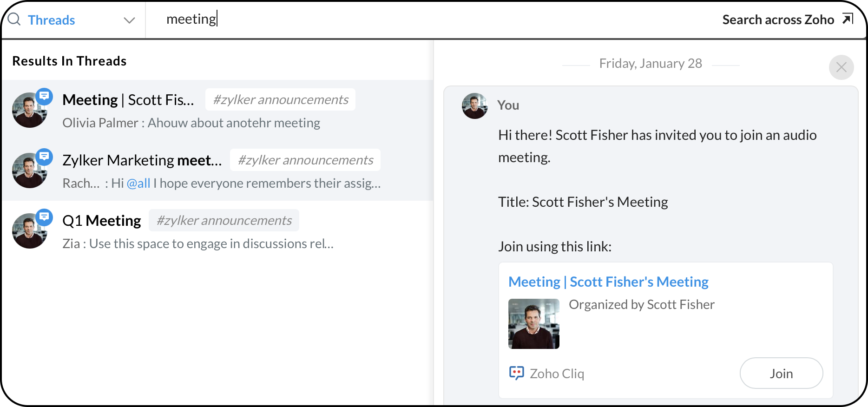Select the Meeting | Scott Fis... thread result

click(x=128, y=100)
